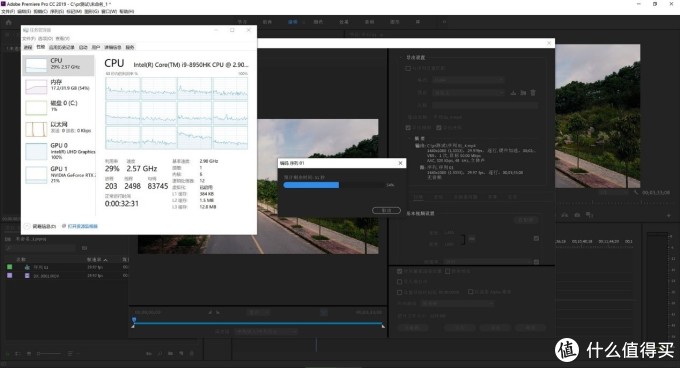
Task: Open Premiere 文件(F) menu
Action: point(8,11)
